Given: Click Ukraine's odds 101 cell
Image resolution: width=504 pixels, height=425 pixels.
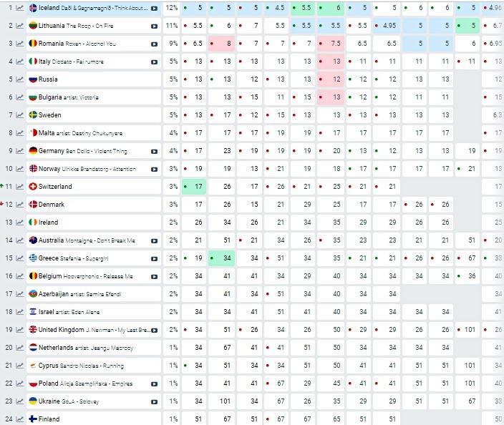Looking at the screenshot, I should point(222,401).
